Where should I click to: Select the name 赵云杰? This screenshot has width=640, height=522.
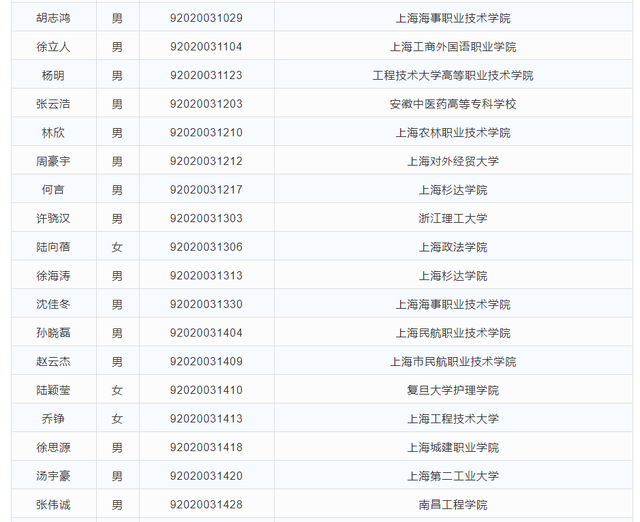click(53, 362)
